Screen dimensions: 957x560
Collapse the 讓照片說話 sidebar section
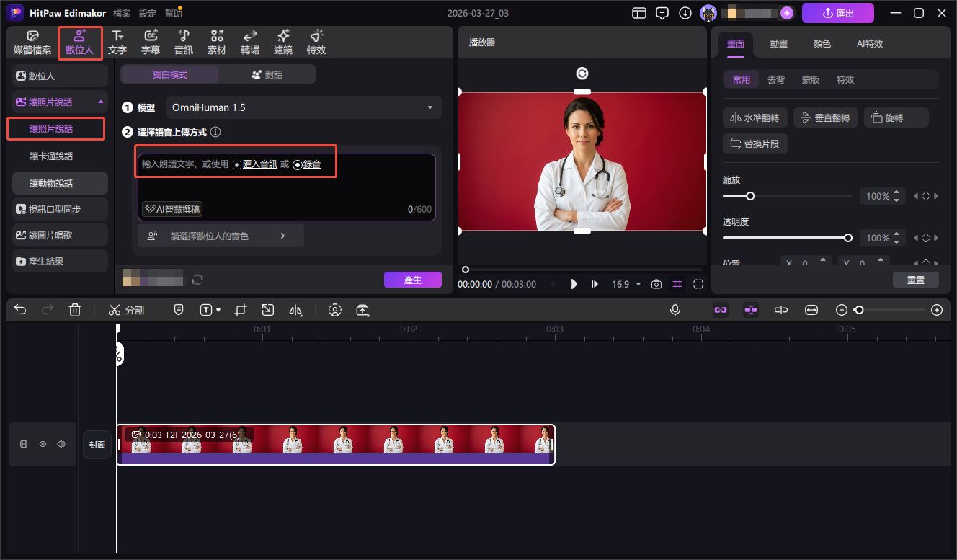101,102
